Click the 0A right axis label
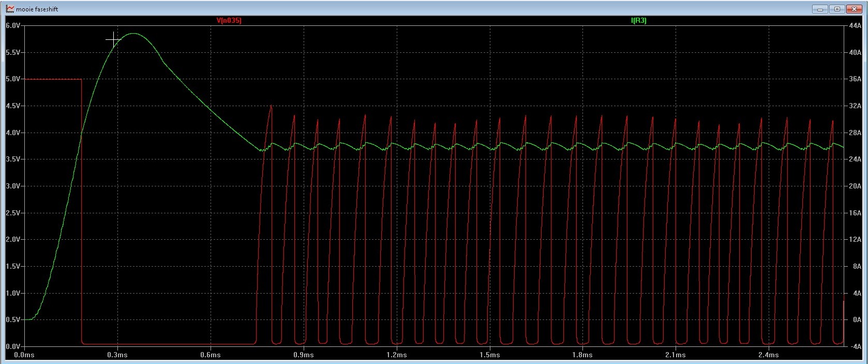The width and height of the screenshot is (868, 364). (857, 319)
